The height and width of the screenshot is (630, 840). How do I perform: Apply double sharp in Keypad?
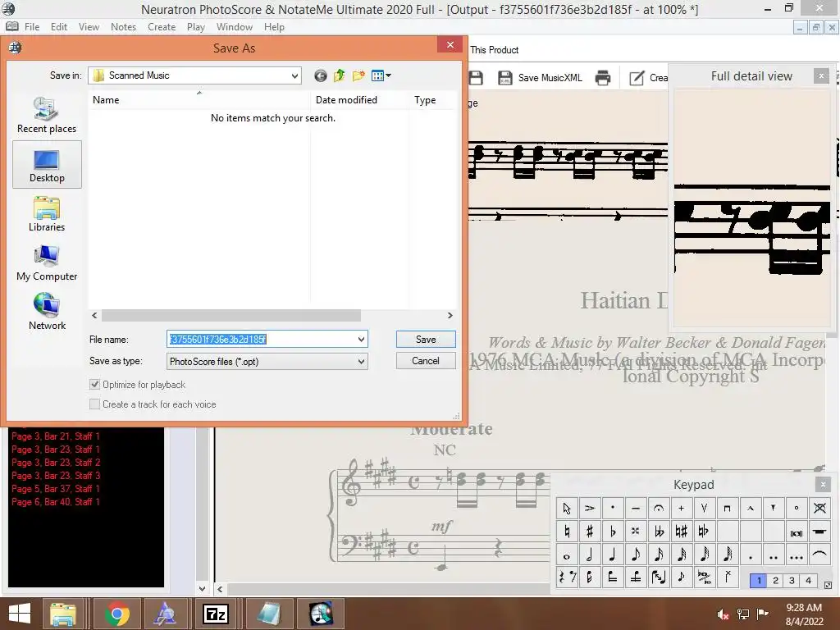point(636,531)
